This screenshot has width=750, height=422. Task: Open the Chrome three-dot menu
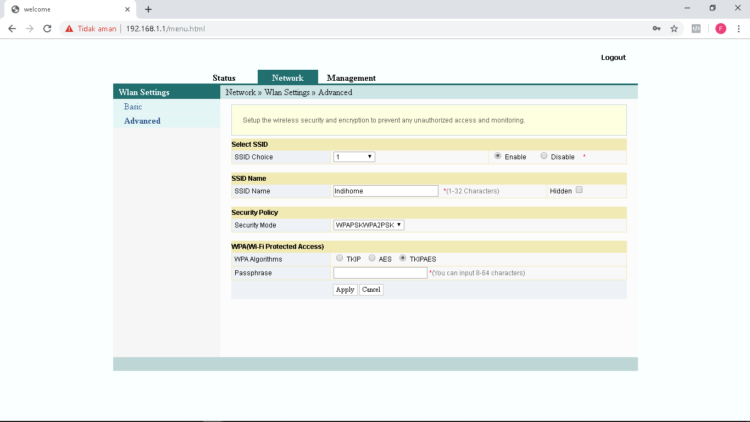click(739, 29)
